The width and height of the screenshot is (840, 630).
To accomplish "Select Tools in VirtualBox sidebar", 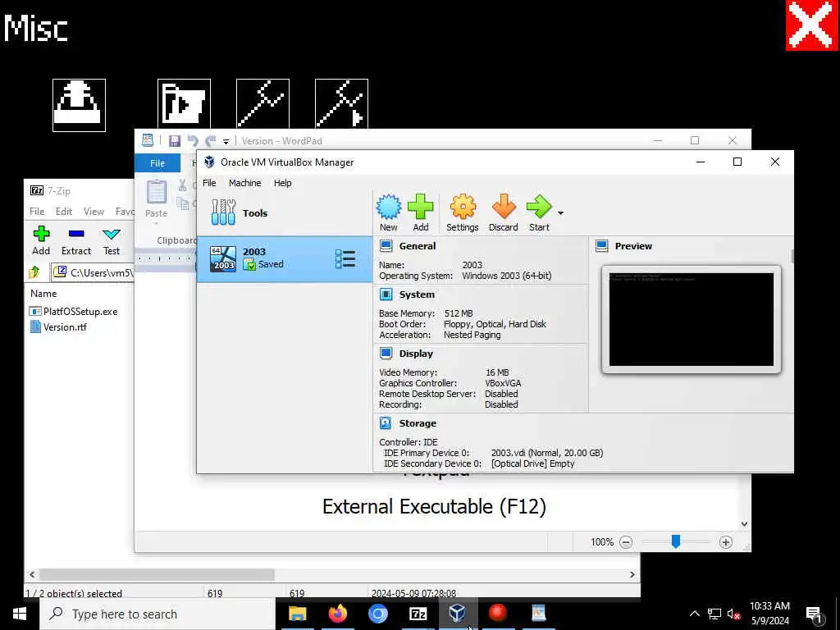I will 285,212.
